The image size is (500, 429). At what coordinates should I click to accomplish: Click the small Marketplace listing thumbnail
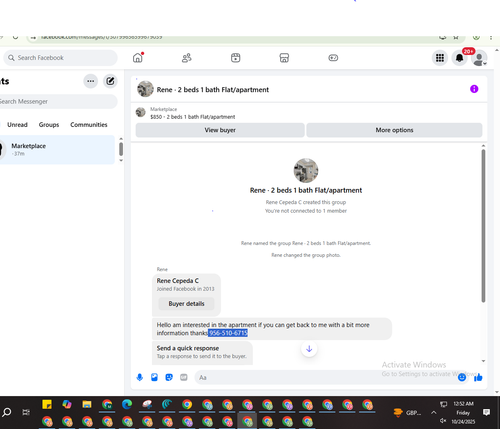[141, 112]
